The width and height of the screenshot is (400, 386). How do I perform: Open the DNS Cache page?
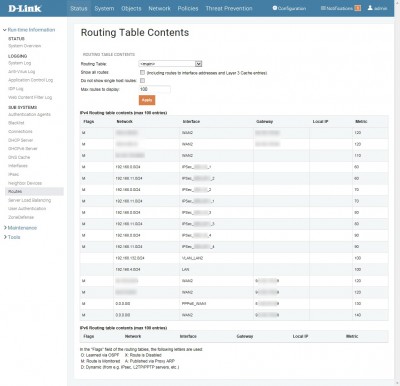(19, 157)
